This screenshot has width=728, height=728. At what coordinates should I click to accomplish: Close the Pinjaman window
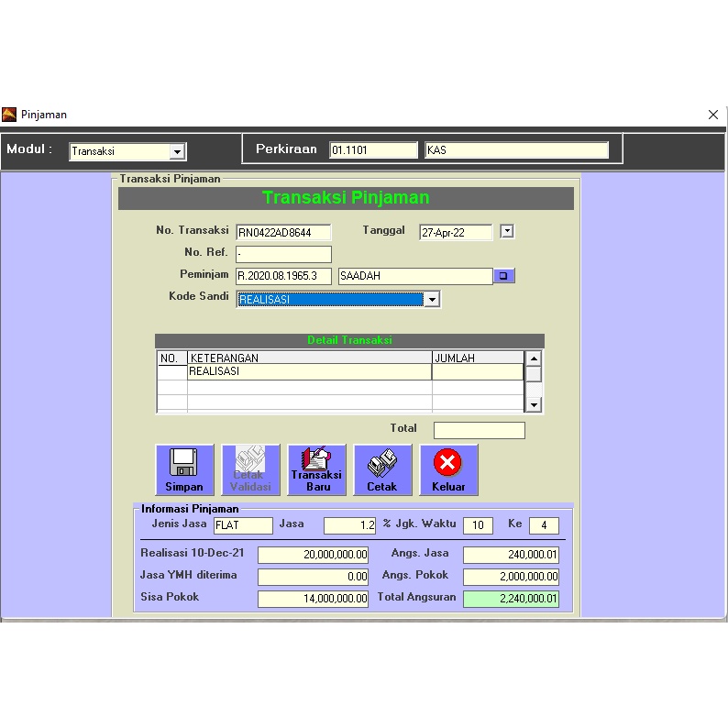click(x=713, y=115)
